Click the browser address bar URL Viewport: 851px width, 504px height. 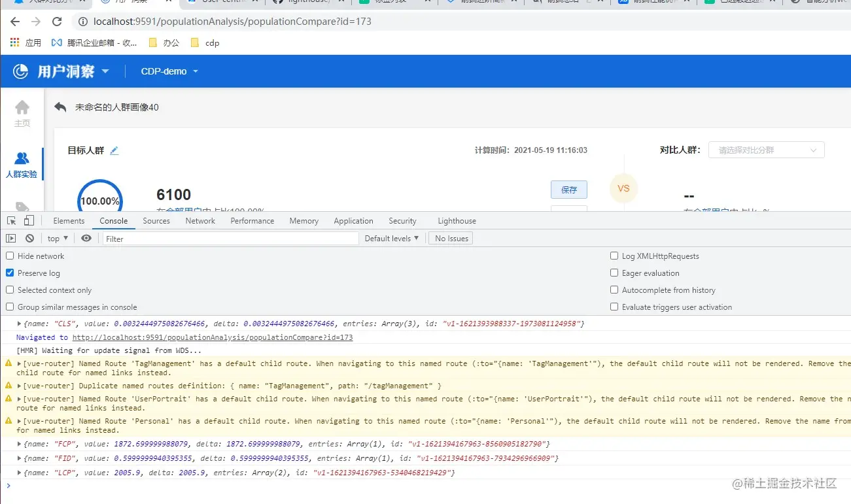tap(232, 22)
